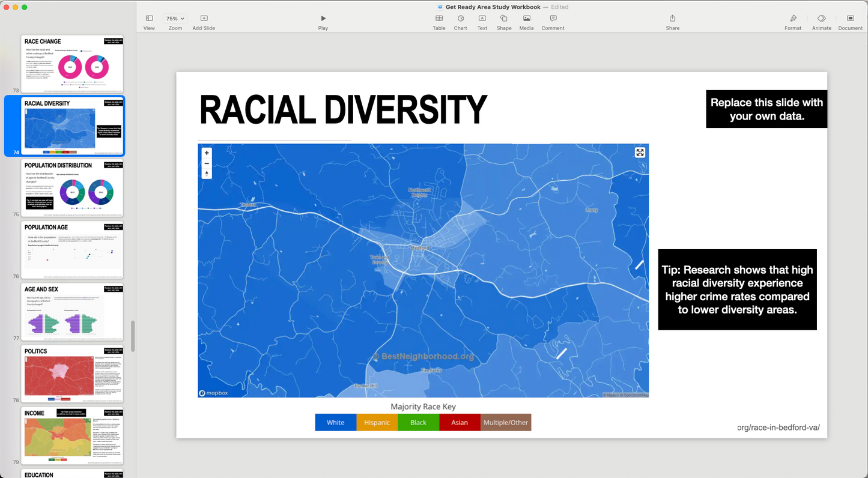Insert a Chart from toolbar
The width and height of the screenshot is (868, 478).
point(461,22)
